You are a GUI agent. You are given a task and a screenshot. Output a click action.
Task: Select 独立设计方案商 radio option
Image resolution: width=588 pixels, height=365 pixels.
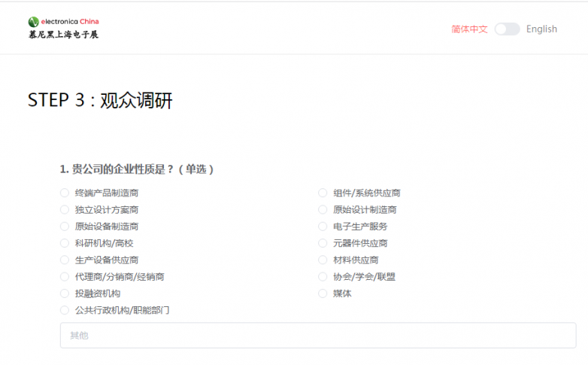[x=65, y=210]
